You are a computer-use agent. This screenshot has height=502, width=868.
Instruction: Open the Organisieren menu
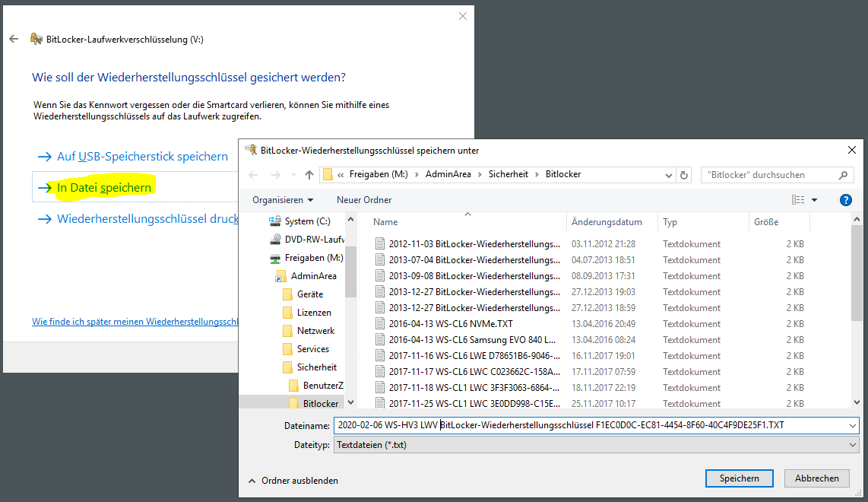click(283, 200)
